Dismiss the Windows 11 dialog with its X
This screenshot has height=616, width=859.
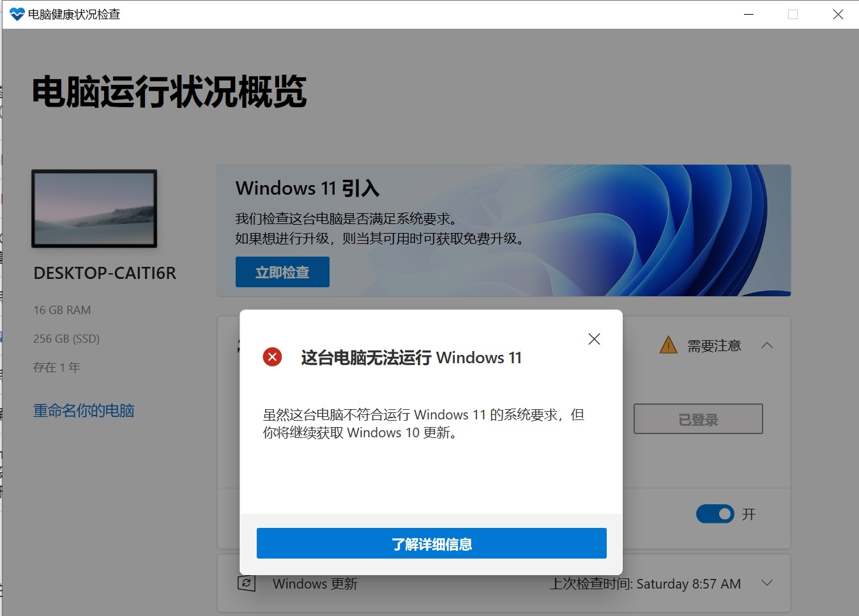pyautogui.click(x=594, y=339)
